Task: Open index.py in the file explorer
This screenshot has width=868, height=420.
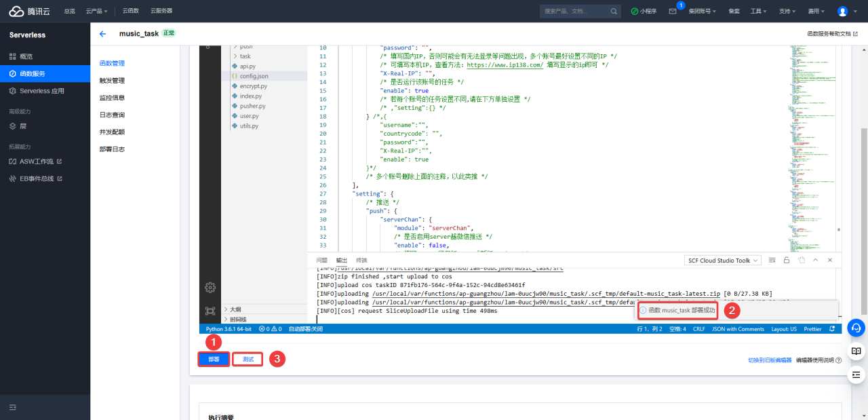Action: [x=250, y=96]
